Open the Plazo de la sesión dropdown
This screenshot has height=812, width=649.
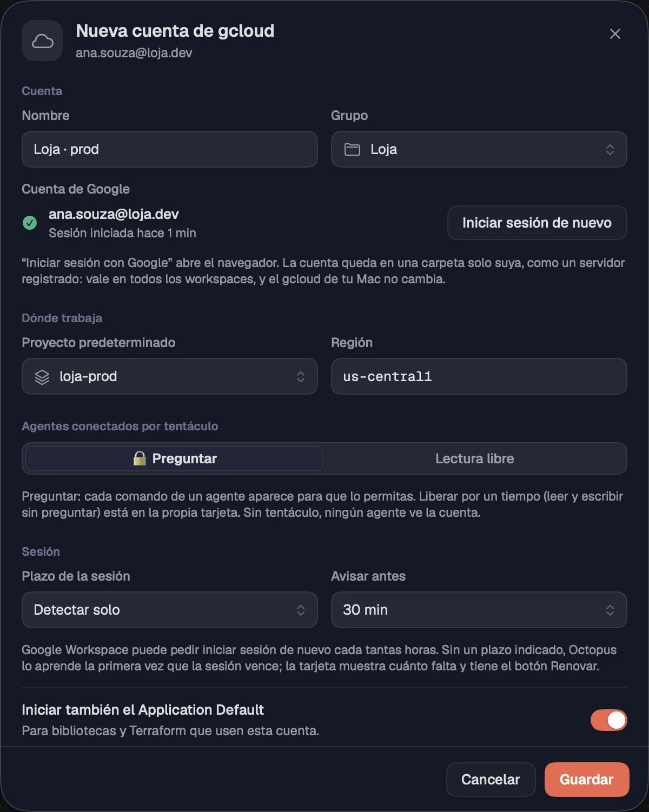170,610
